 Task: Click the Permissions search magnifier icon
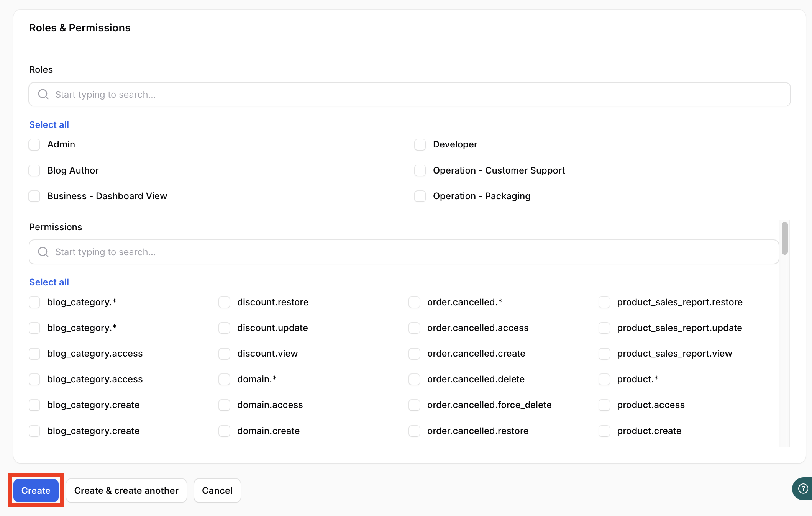(x=43, y=252)
